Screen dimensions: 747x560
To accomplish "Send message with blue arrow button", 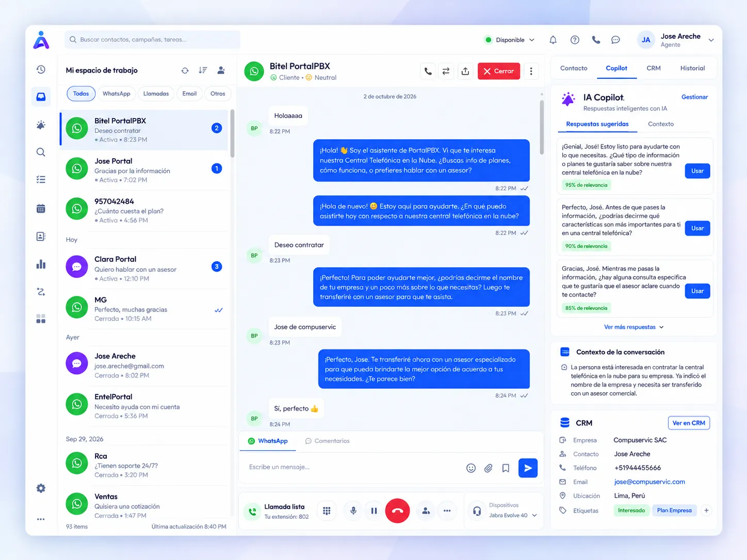I will click(x=528, y=468).
